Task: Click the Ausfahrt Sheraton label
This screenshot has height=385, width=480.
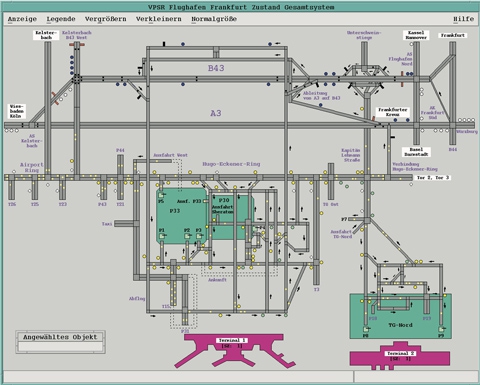Action: coord(223,209)
